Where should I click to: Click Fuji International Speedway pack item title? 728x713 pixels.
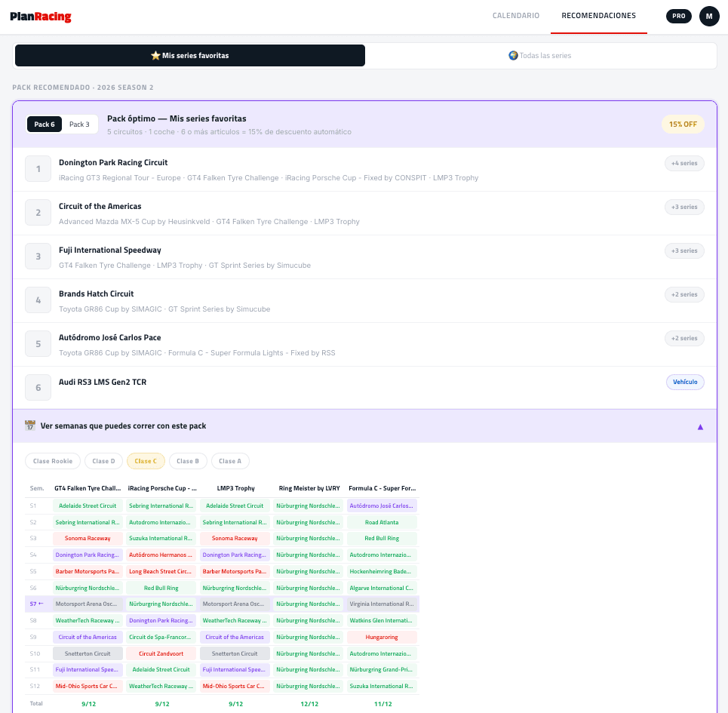109,250
